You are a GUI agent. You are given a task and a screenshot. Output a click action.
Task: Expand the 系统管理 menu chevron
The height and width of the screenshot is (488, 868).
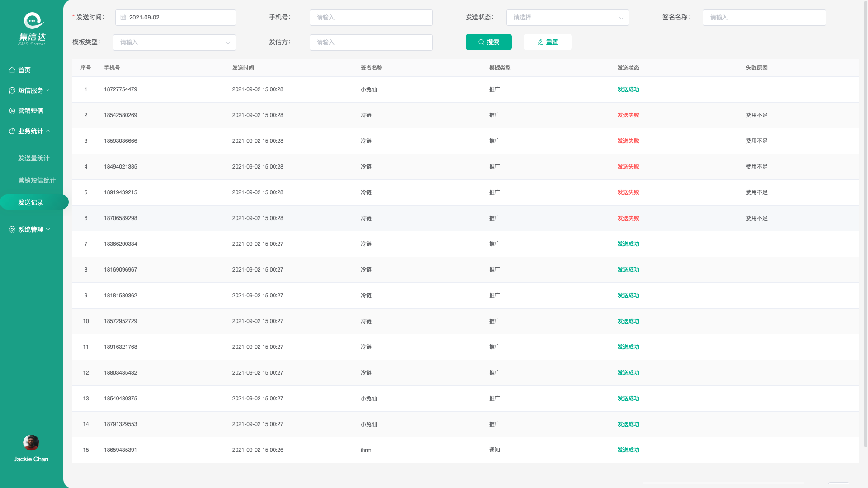(x=48, y=230)
